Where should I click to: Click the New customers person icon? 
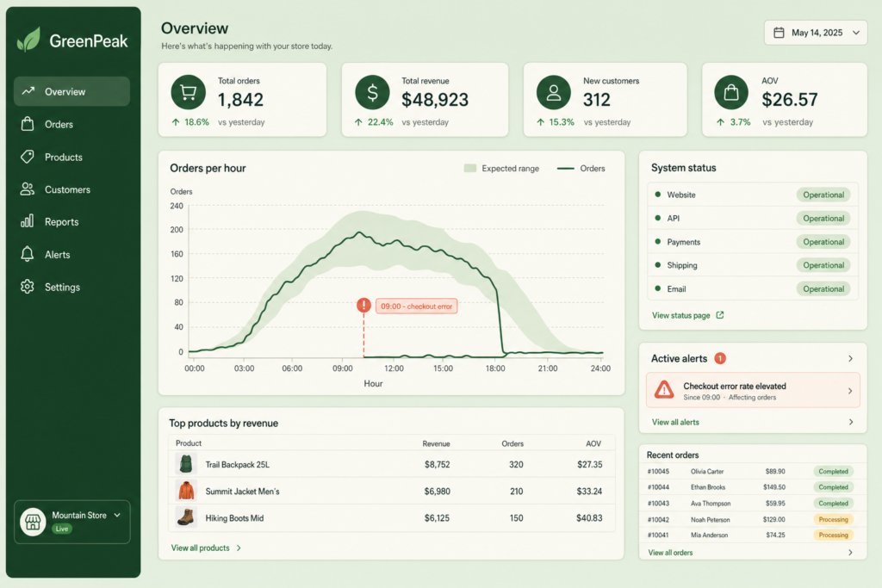tap(554, 92)
